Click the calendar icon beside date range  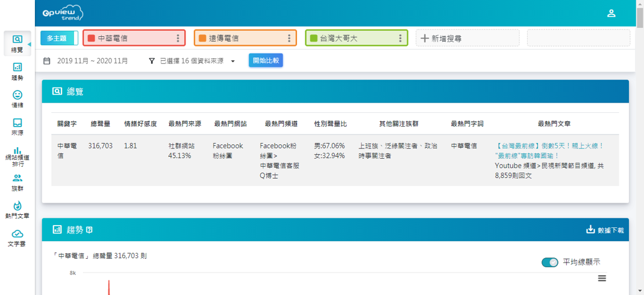47,61
